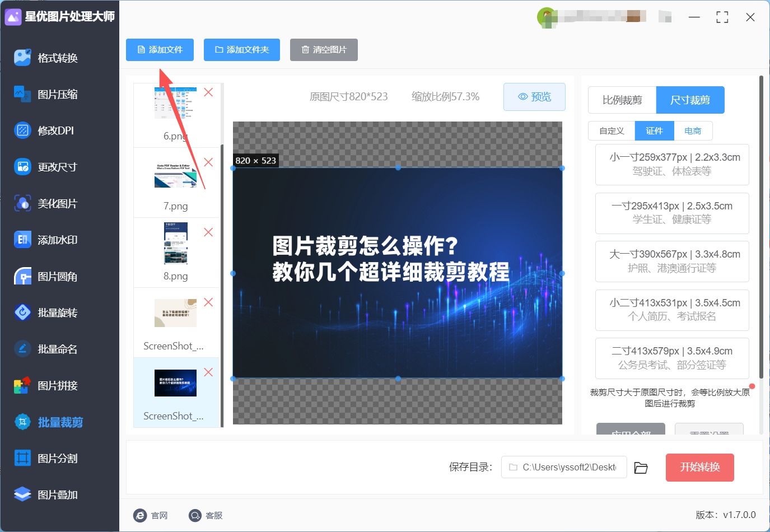
Task: Select the dark-blue ScreenShot thumbnail
Action: pos(175,383)
